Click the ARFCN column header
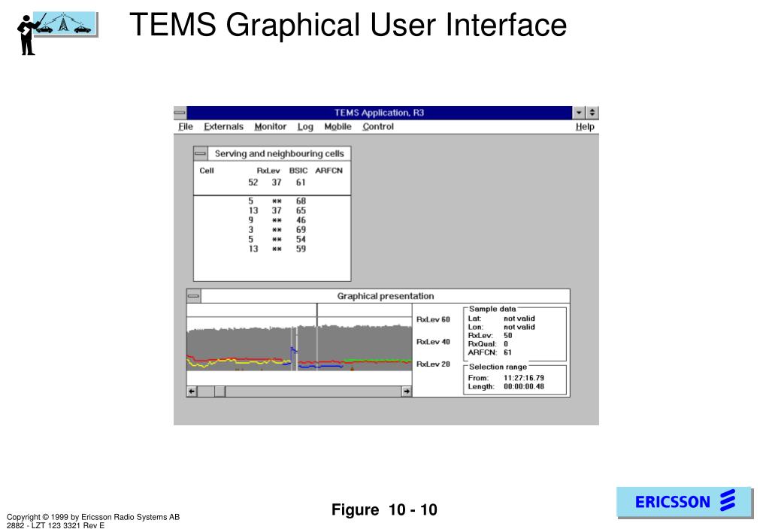769x532 pixels. tap(328, 171)
